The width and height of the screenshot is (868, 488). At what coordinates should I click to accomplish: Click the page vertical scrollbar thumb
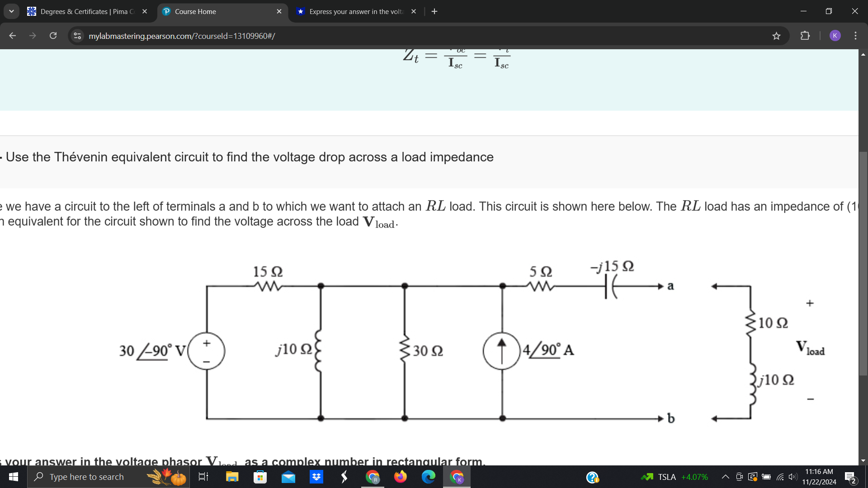(863, 263)
